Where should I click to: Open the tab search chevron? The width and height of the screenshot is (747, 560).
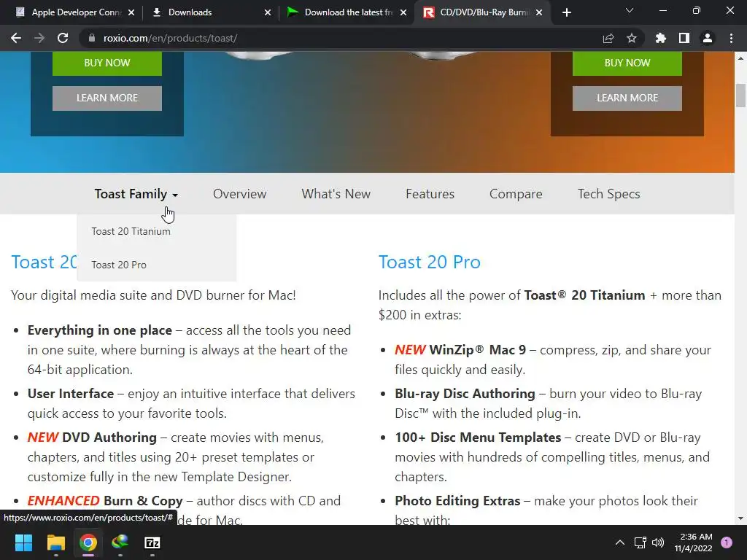[630, 10]
